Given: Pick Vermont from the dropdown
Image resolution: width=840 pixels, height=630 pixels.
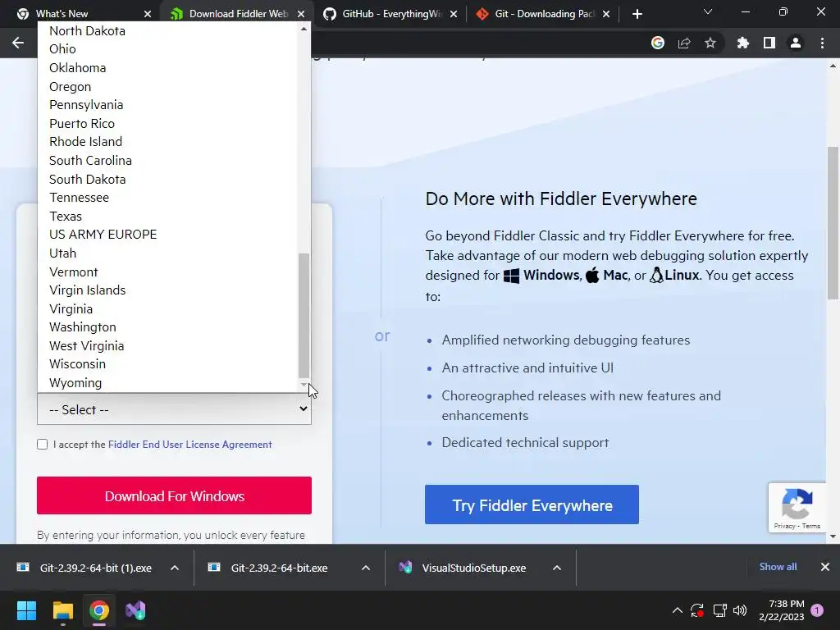Looking at the screenshot, I should pyautogui.click(x=167, y=272).
